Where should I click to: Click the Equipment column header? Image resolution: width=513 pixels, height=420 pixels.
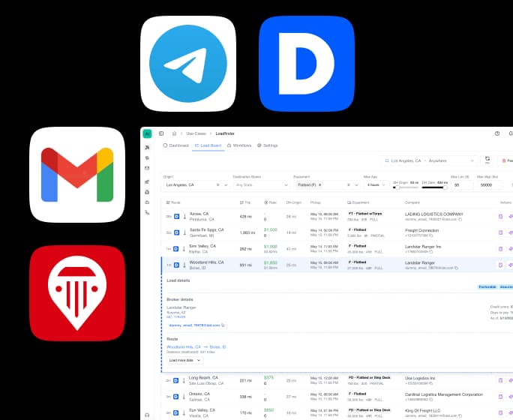pos(358,202)
